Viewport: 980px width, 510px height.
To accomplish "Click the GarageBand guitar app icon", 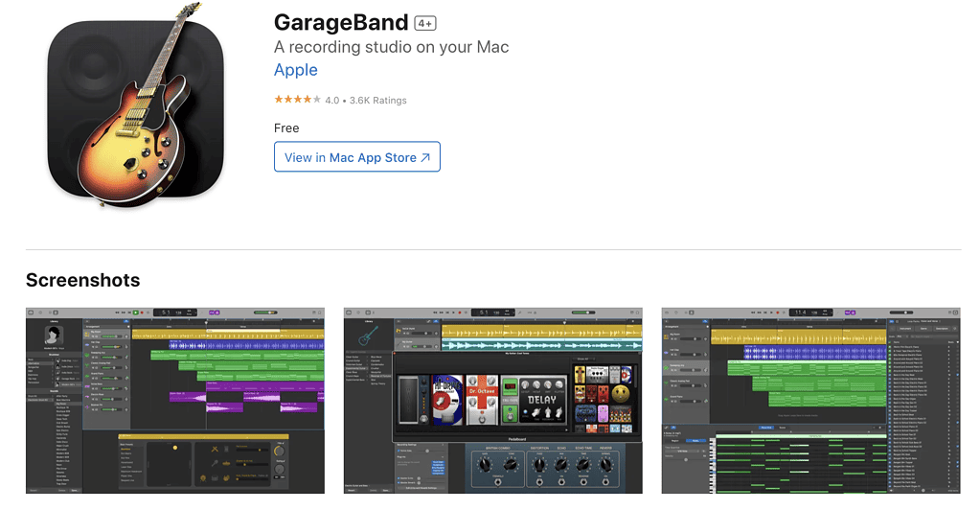I will 136,106.
